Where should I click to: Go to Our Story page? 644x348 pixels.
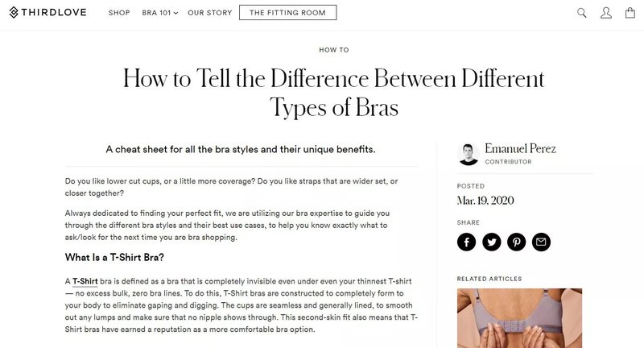pyautogui.click(x=209, y=13)
